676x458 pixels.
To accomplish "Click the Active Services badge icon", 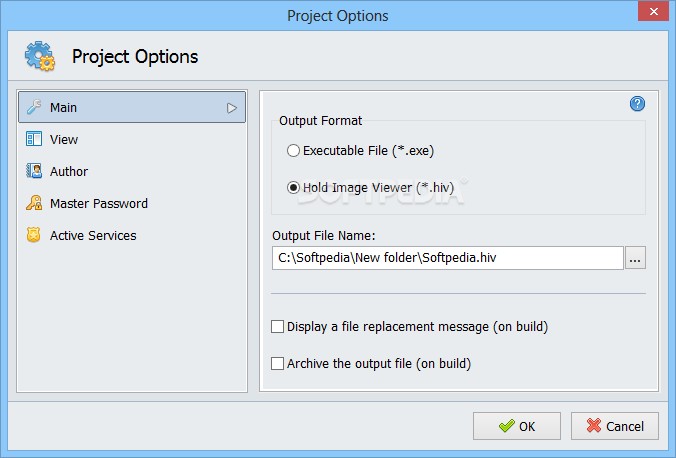I will click(x=34, y=235).
